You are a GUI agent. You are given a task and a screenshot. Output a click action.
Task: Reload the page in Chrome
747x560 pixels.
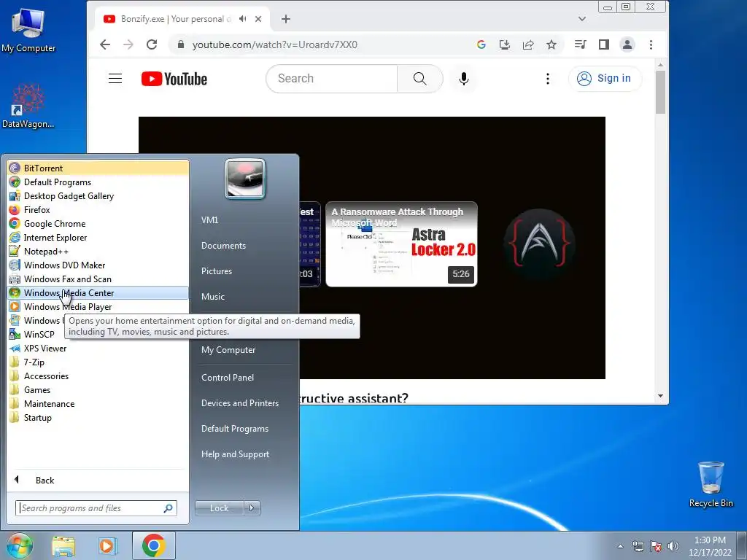[152, 44]
